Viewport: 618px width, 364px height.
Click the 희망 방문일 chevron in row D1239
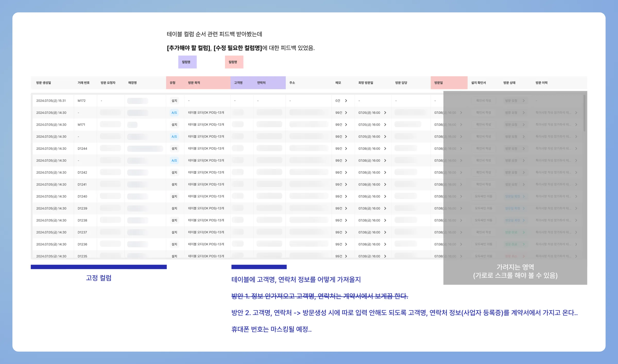point(385,208)
